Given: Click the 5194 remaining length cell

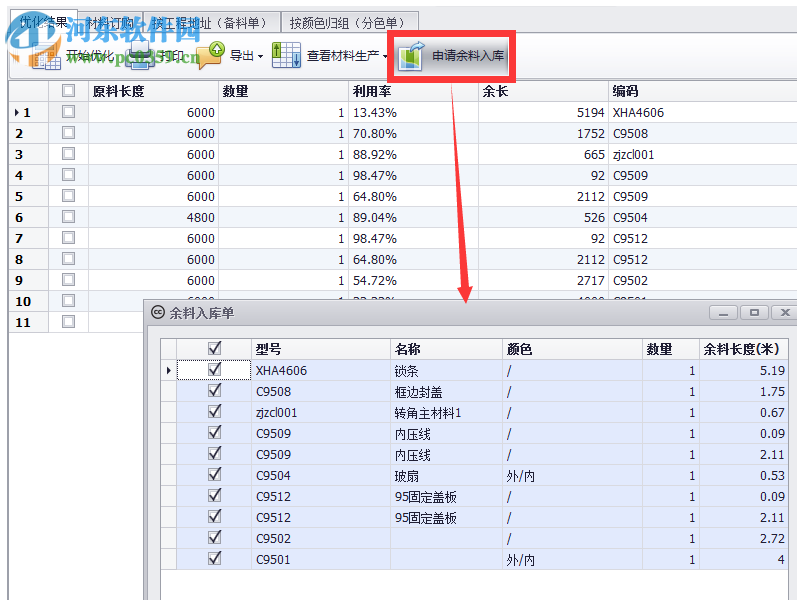Looking at the screenshot, I should coord(543,112).
